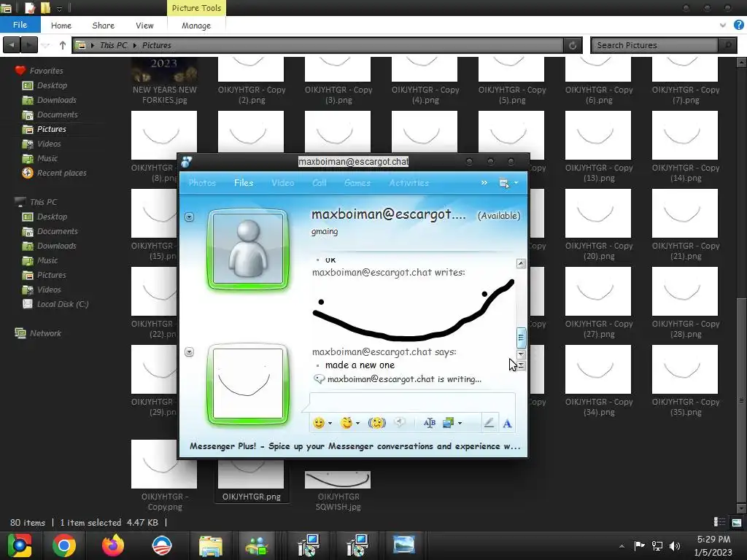Open the contact display picture options arrow
Image resolution: width=747 pixels, height=560 pixels.
click(x=189, y=217)
